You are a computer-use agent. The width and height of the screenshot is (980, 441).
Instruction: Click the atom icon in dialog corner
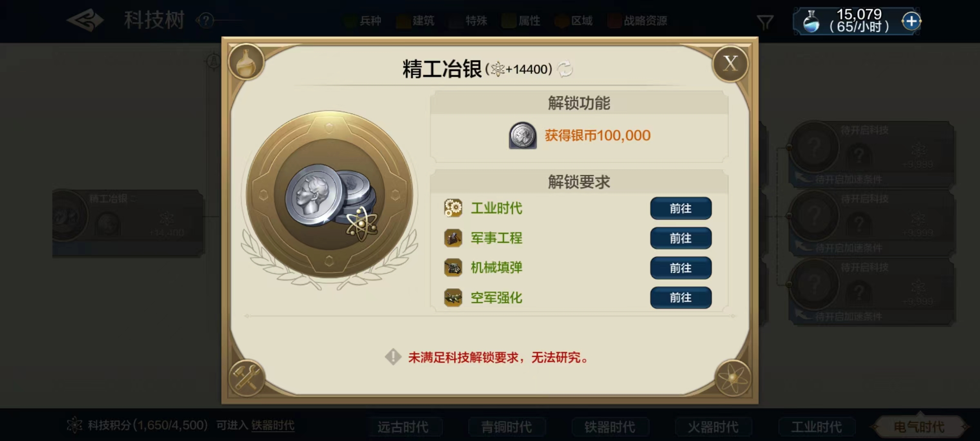pos(733,378)
